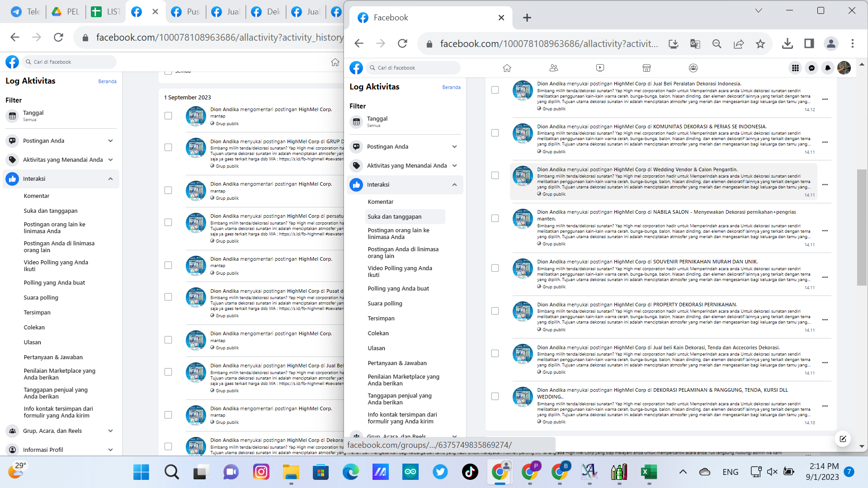Viewport: 868px width, 488px height.
Task: Expand Aktivitas yang Menandai Anda in back window
Action: click(61, 160)
